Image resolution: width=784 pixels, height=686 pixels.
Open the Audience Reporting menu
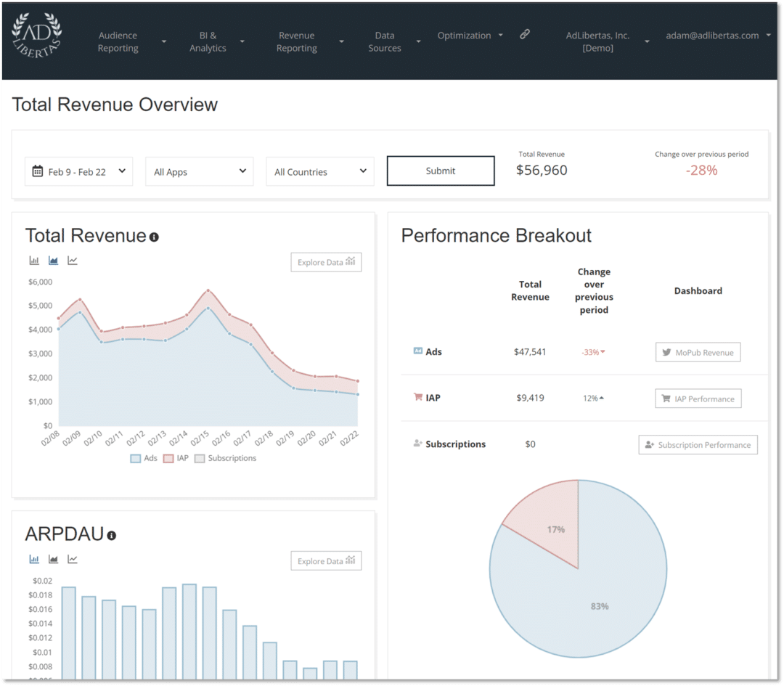[118, 41]
